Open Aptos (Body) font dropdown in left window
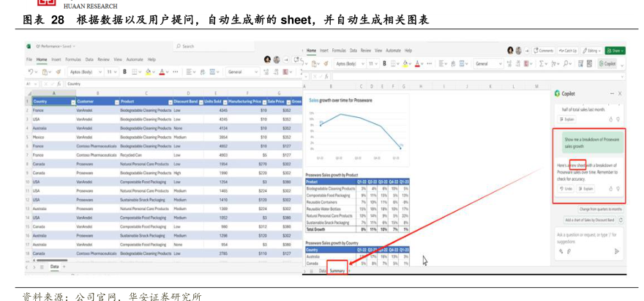This screenshot has height=301, width=644. pos(85,72)
